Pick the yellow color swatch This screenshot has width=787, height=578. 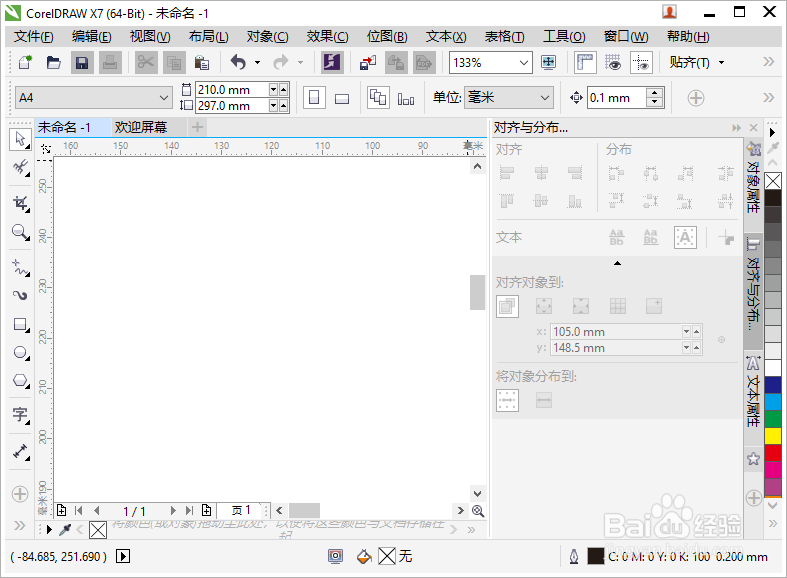pyautogui.click(x=773, y=436)
